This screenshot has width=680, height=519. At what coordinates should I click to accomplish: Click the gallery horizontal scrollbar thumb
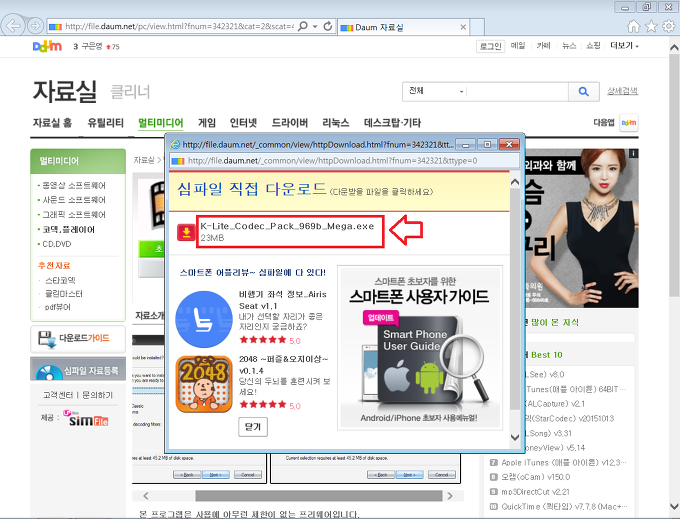tap(319, 496)
